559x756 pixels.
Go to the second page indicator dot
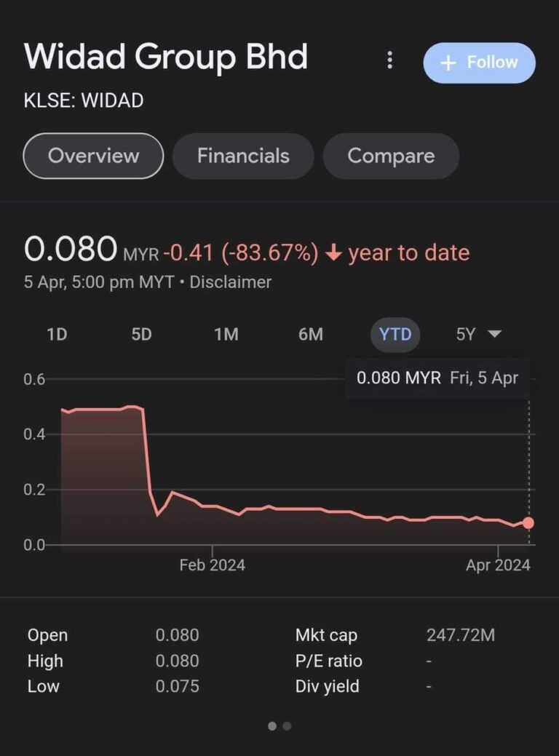click(287, 725)
